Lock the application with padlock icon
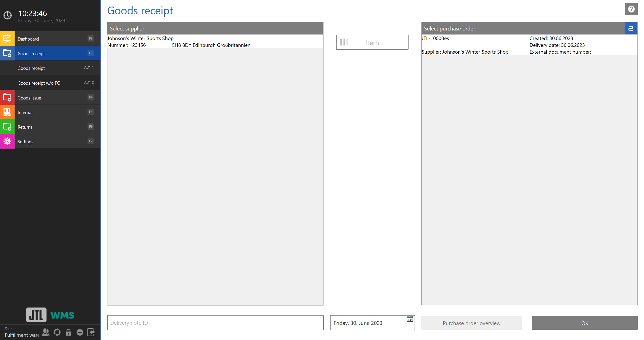 (68, 332)
